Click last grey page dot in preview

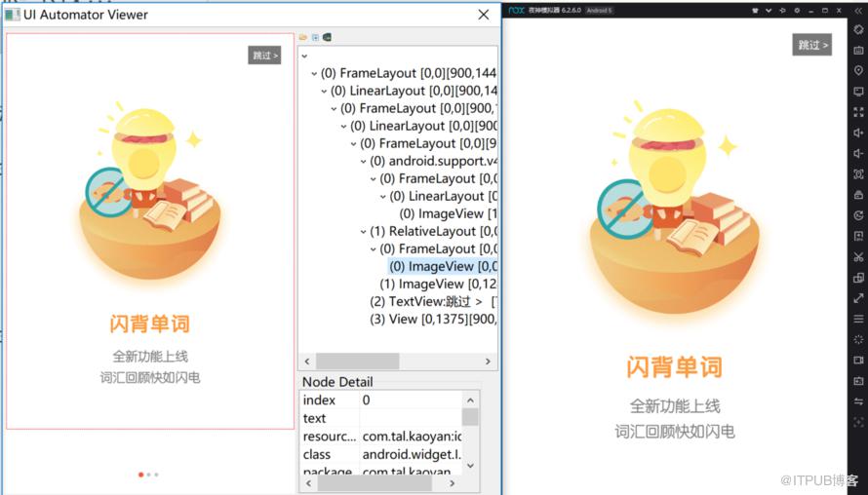157,475
